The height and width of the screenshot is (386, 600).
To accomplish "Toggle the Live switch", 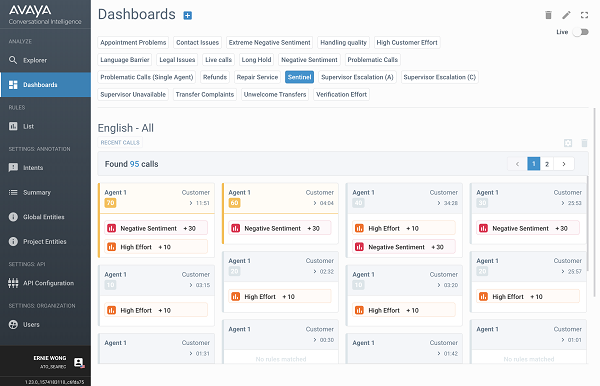I will pyautogui.click(x=581, y=32).
